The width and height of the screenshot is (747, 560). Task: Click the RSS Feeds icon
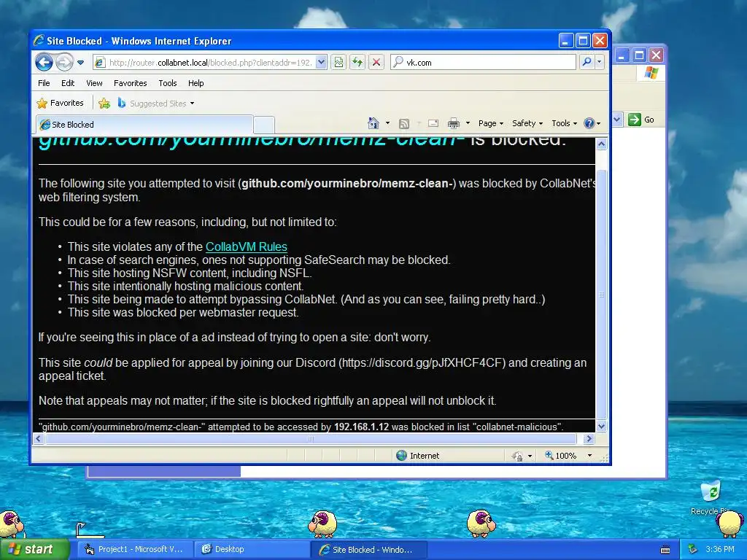click(404, 124)
